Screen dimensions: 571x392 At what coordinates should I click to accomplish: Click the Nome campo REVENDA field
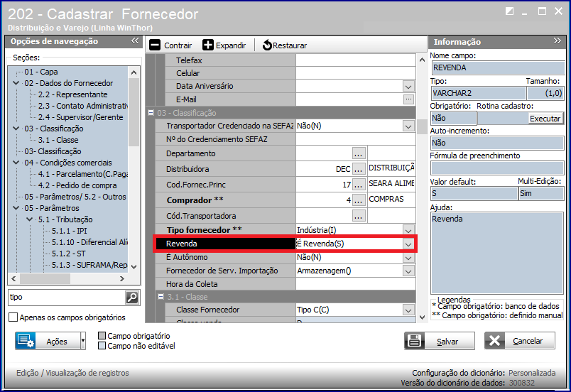(498, 67)
